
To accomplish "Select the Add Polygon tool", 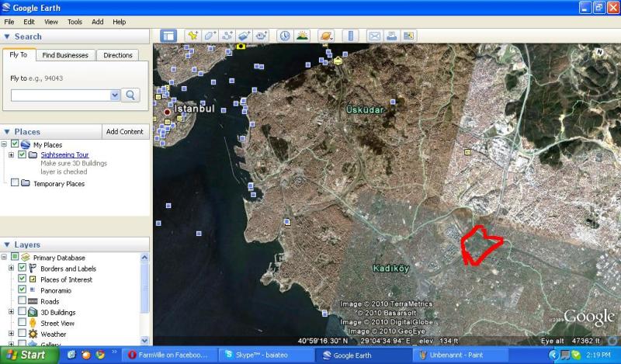I will coord(210,36).
